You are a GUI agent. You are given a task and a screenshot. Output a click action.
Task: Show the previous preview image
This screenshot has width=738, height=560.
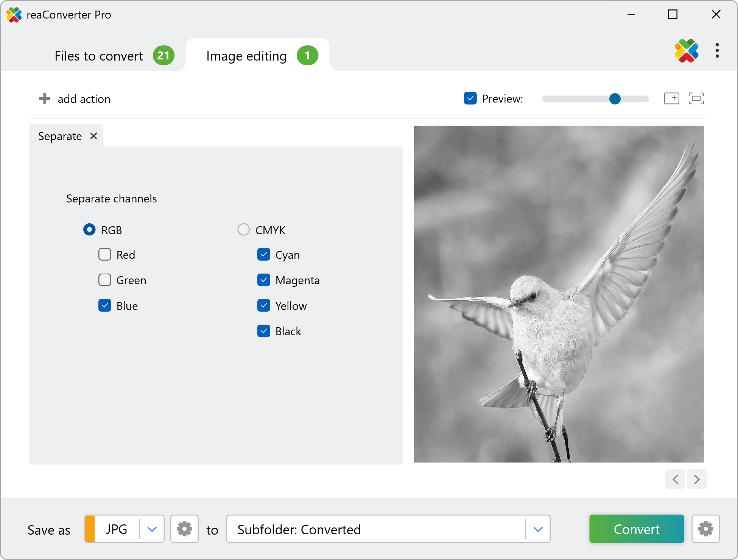(675, 479)
